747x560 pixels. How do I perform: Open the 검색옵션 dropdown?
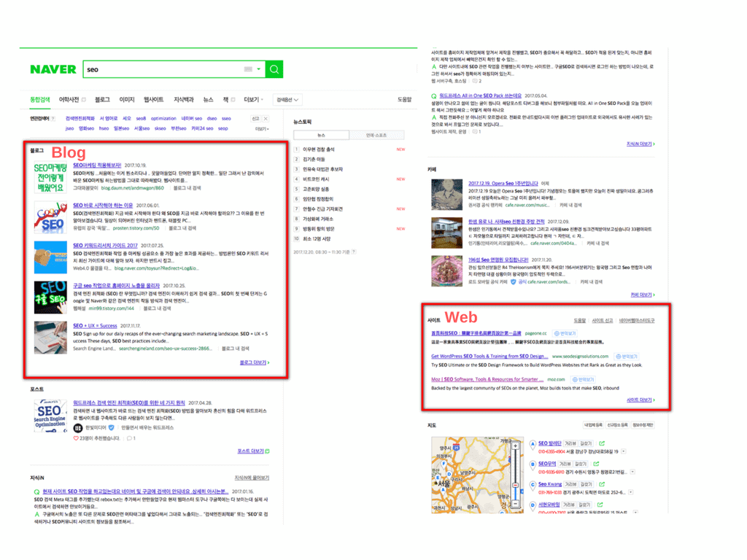click(x=287, y=99)
